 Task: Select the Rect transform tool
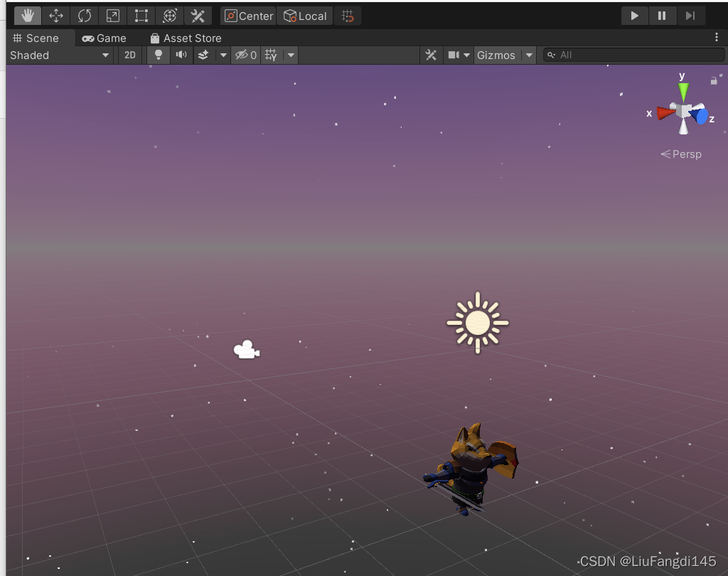click(141, 16)
